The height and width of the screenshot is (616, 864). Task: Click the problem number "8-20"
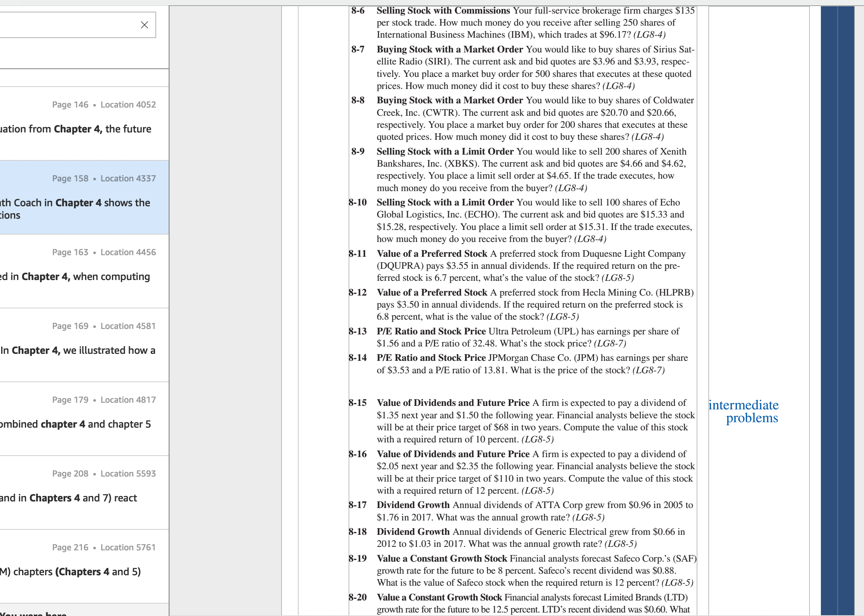357,597
